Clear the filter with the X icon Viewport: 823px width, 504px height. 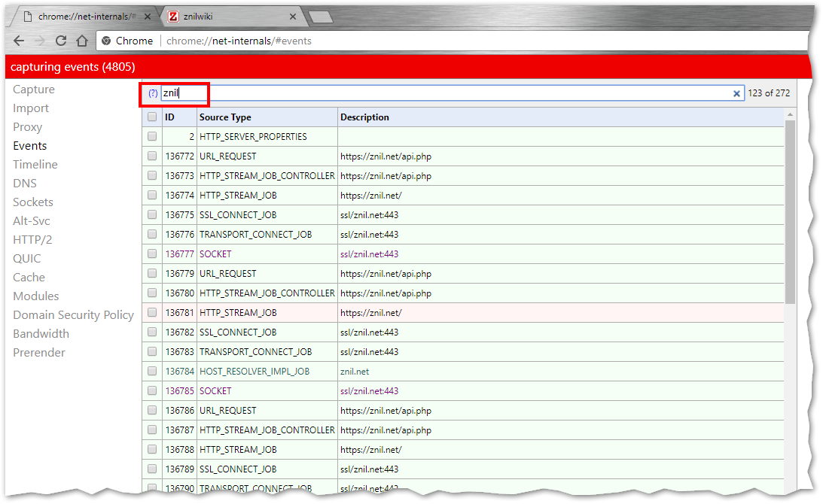(736, 93)
